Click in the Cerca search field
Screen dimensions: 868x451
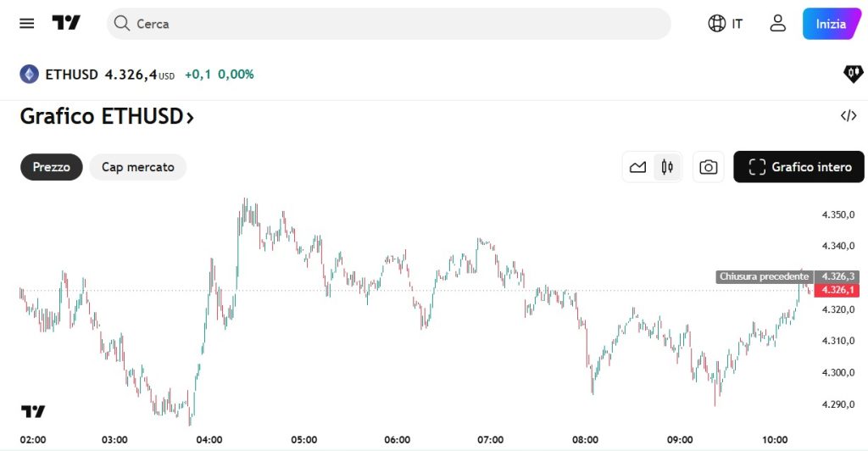pyautogui.click(x=390, y=24)
